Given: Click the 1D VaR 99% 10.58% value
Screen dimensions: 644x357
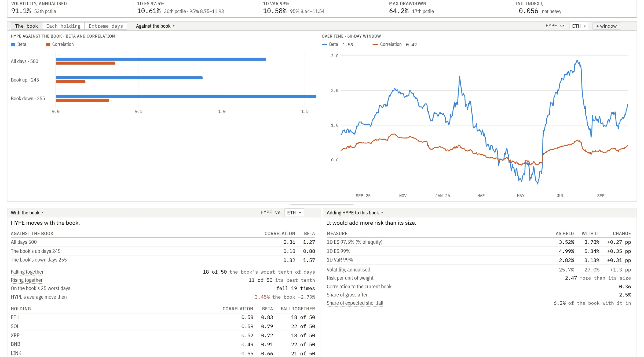Looking at the screenshot, I should (275, 11).
